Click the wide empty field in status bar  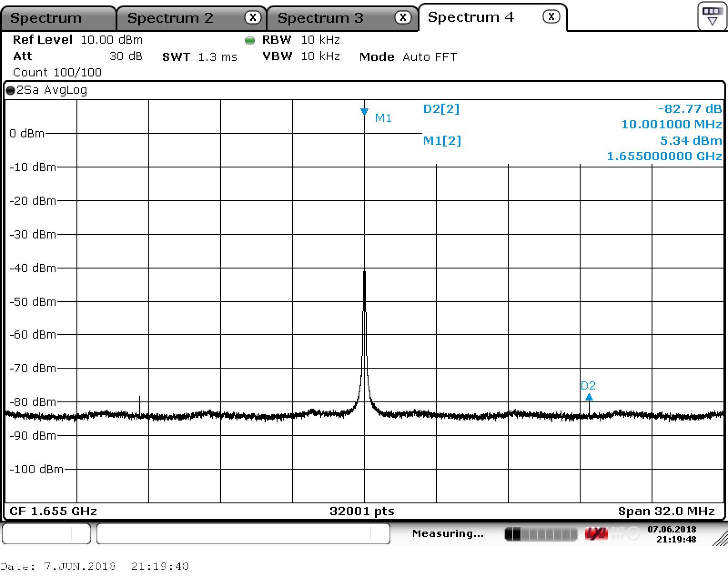(243, 533)
